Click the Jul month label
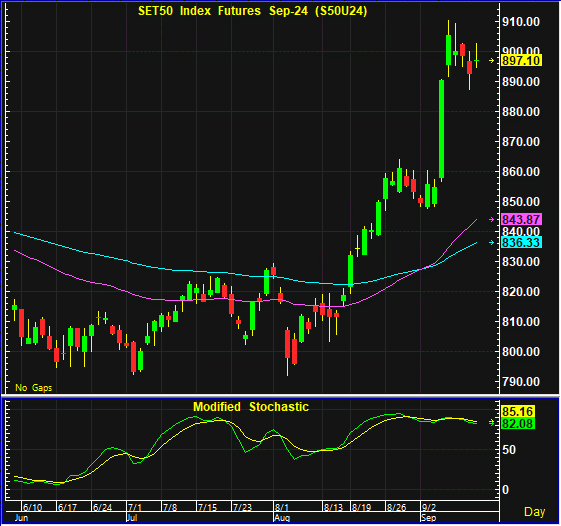Viewport: 561px width, 526px height. [x=132, y=518]
